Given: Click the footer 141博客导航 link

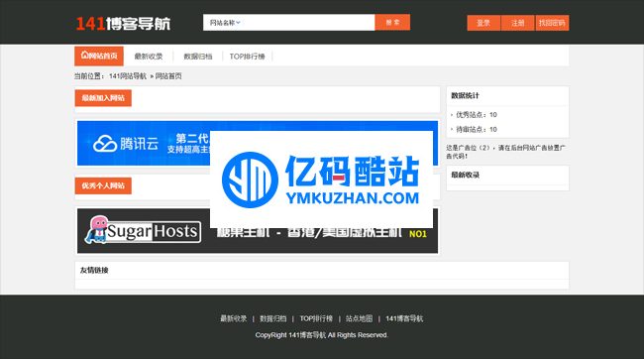Looking at the screenshot, I should (404, 318).
